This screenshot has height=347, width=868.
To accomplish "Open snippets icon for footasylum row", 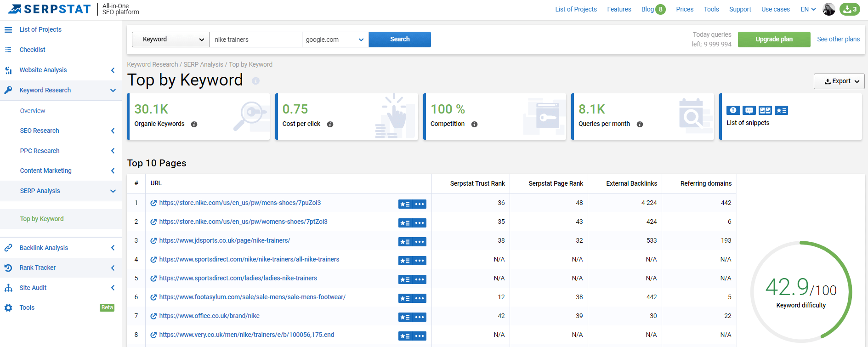I will (x=405, y=298).
